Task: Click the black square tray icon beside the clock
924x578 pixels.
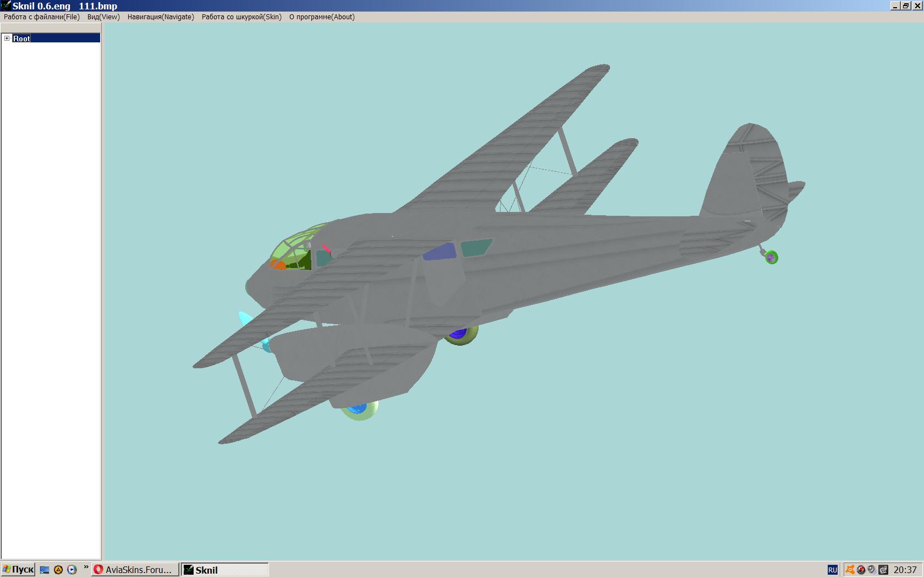Action: 883,570
